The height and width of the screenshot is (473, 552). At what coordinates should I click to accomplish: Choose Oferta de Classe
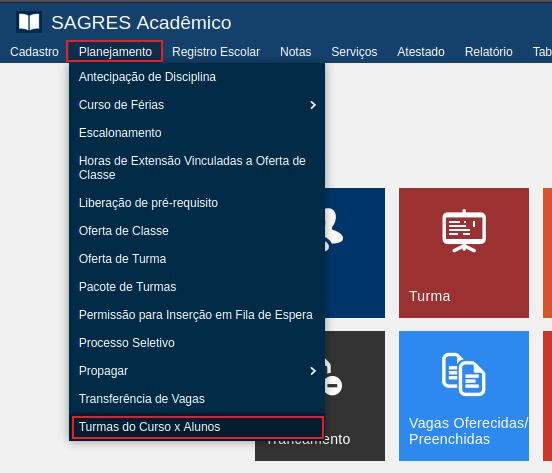[197, 231]
